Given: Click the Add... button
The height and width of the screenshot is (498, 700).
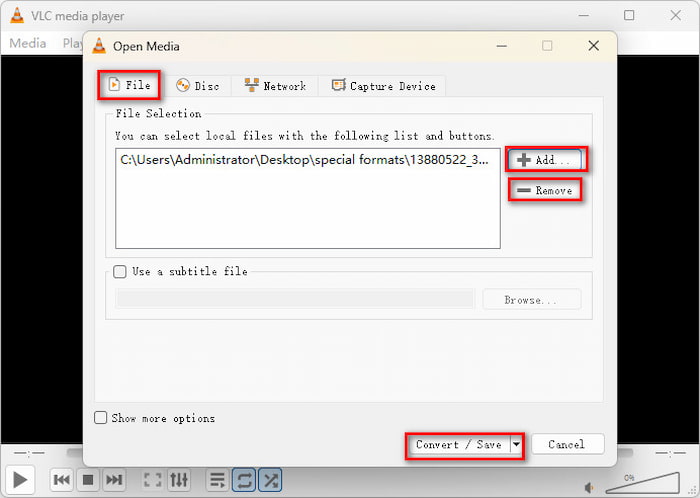Looking at the screenshot, I should click(x=545, y=160).
